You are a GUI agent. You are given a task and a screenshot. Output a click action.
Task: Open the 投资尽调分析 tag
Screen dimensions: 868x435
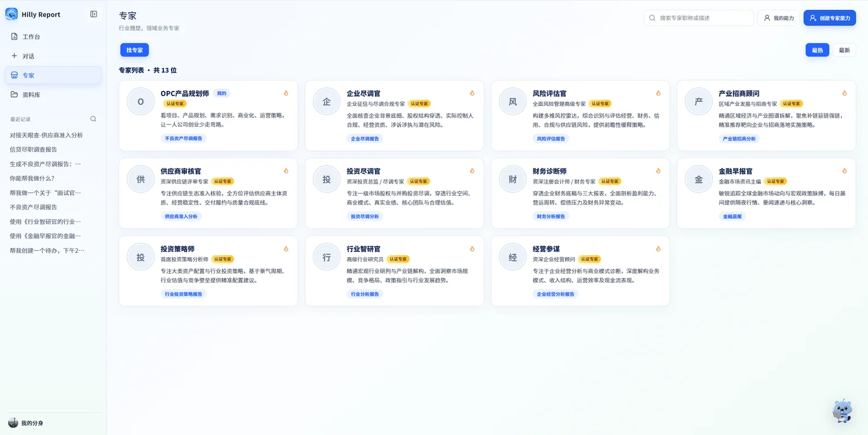365,217
